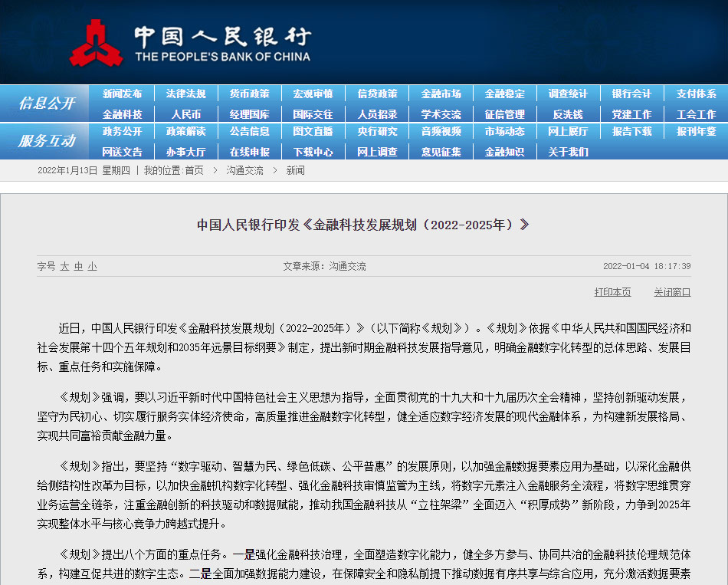Viewport: 728px width, 585px height.
Task: Open 央行研究 link
Action: (x=377, y=132)
